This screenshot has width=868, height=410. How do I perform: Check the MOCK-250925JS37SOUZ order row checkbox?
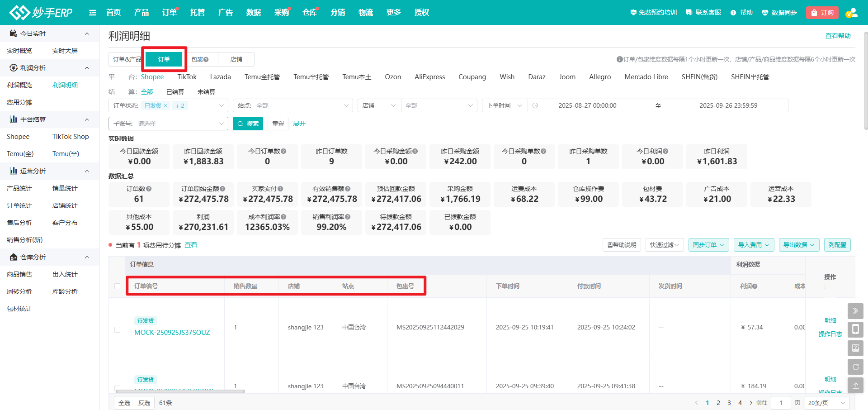(118, 329)
